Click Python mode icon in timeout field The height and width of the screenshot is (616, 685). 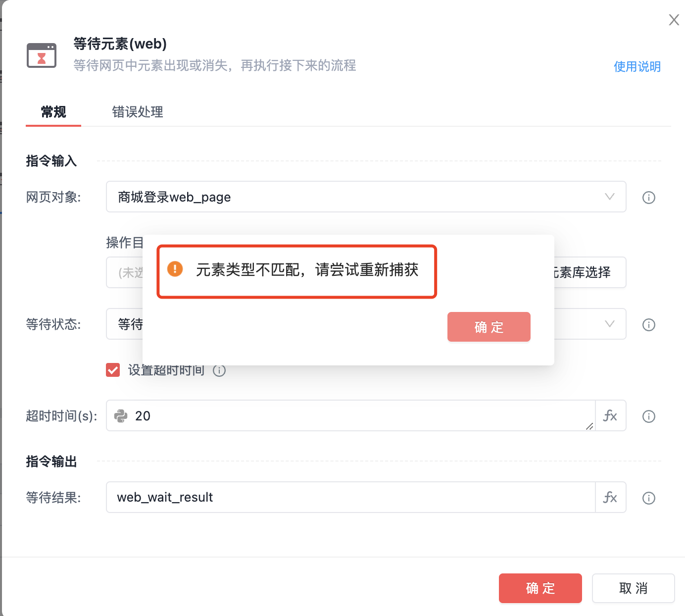[x=121, y=416]
